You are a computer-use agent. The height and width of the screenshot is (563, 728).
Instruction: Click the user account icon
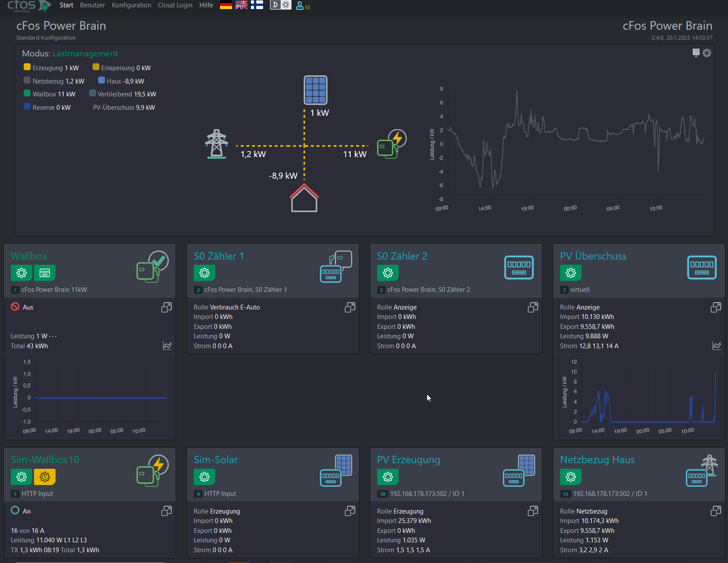click(300, 6)
